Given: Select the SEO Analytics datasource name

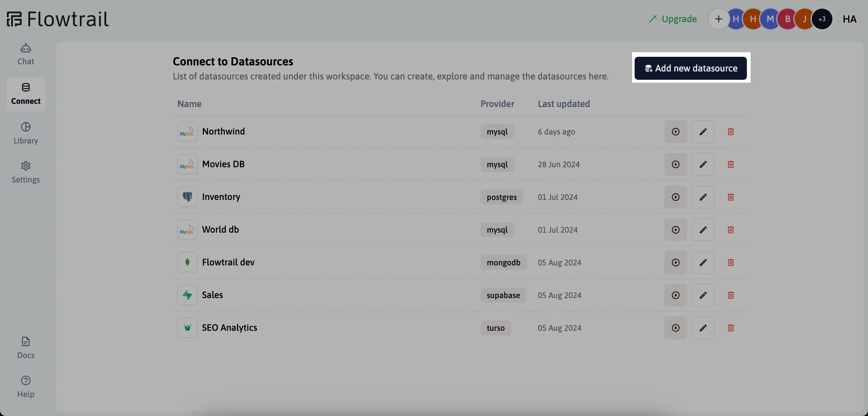Looking at the screenshot, I should click(229, 327).
